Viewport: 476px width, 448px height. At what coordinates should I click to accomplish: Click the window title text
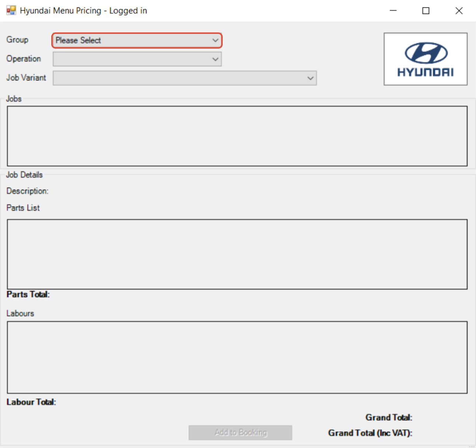(83, 11)
